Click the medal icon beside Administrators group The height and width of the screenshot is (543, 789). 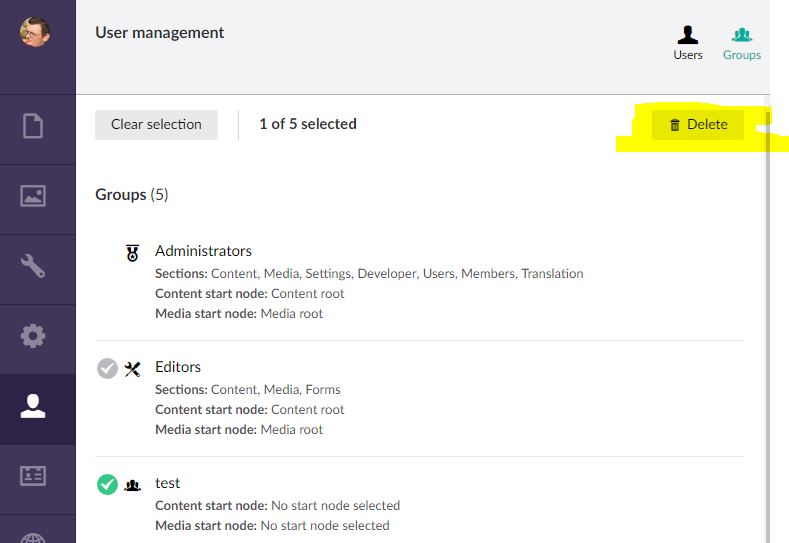tap(132, 253)
